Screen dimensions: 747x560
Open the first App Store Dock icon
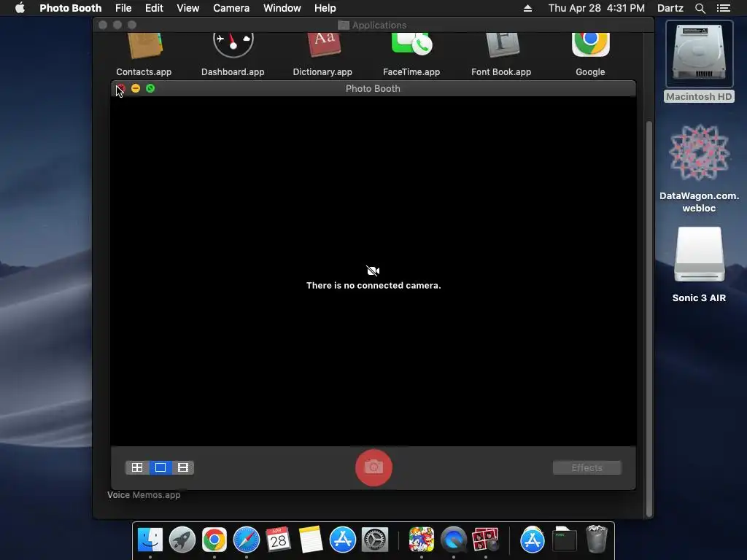point(343,540)
